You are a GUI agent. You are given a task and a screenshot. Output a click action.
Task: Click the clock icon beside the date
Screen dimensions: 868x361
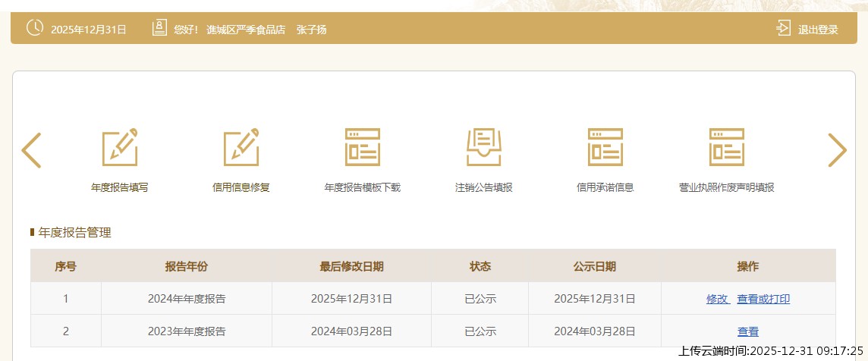pyautogui.click(x=35, y=29)
